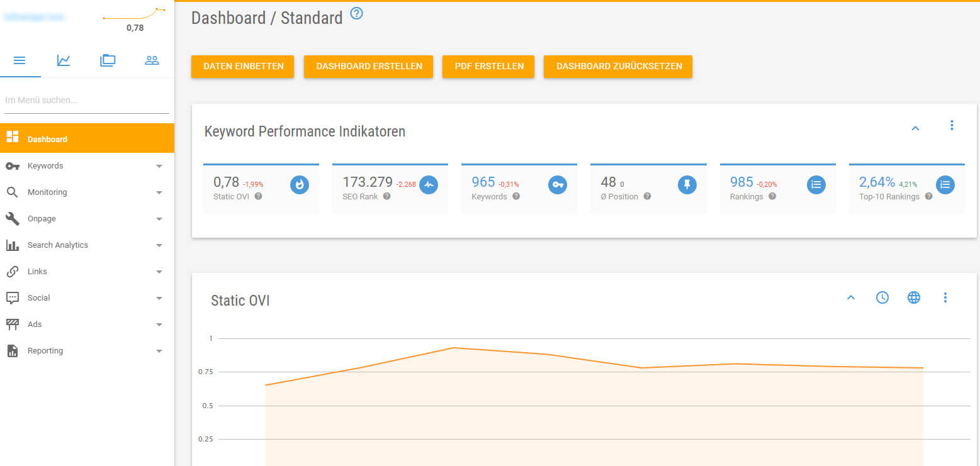Open the line chart tab in sidebar
The image size is (980, 466).
64,60
